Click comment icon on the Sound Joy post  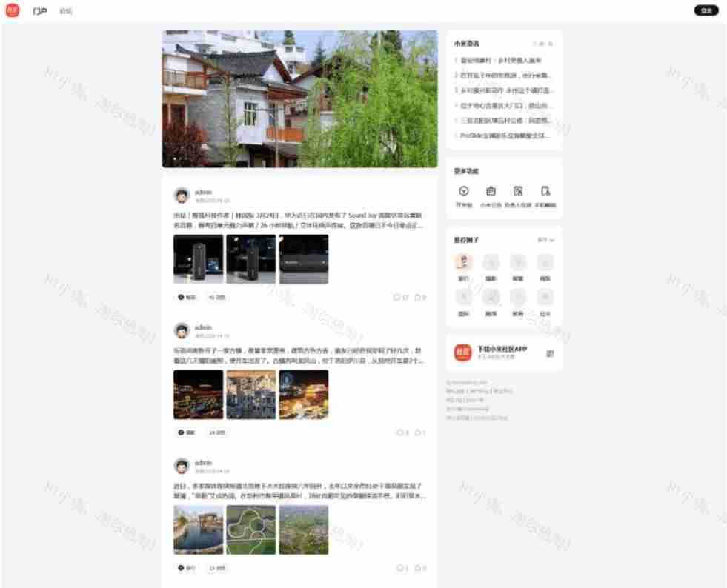(x=396, y=298)
